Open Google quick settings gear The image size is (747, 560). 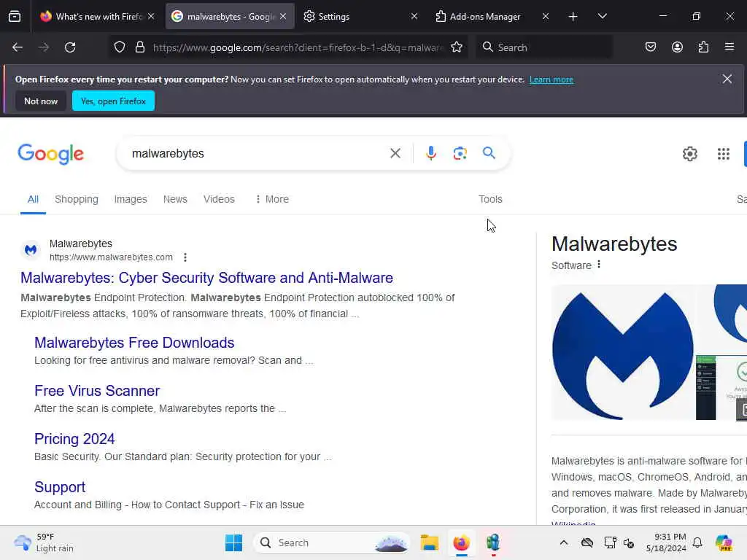690,154
